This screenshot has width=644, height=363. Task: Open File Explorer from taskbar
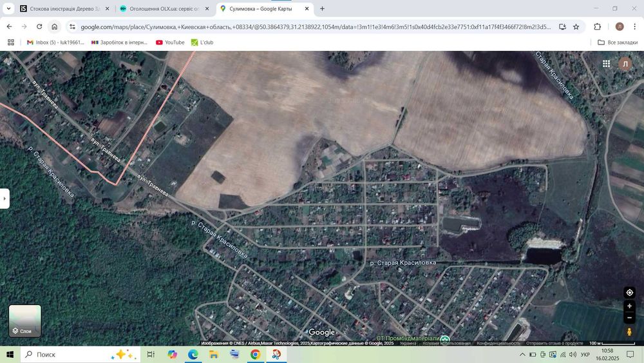pos(214,355)
